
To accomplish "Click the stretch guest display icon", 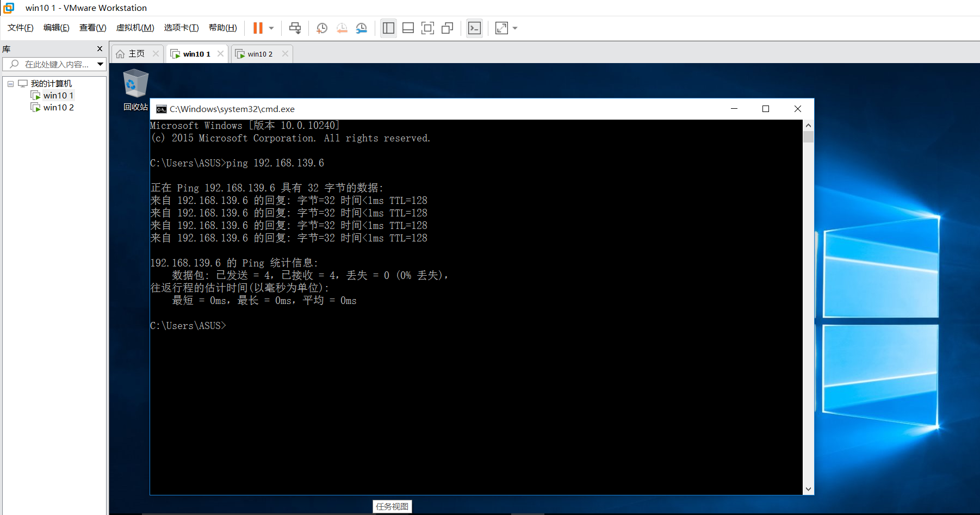I will click(x=501, y=28).
